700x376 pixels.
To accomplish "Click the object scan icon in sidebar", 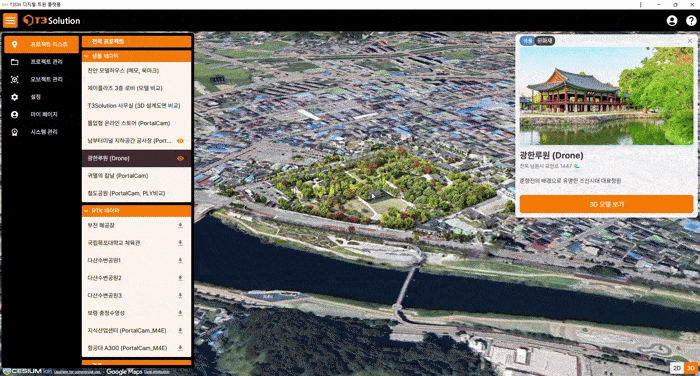I will pyautogui.click(x=14, y=79).
